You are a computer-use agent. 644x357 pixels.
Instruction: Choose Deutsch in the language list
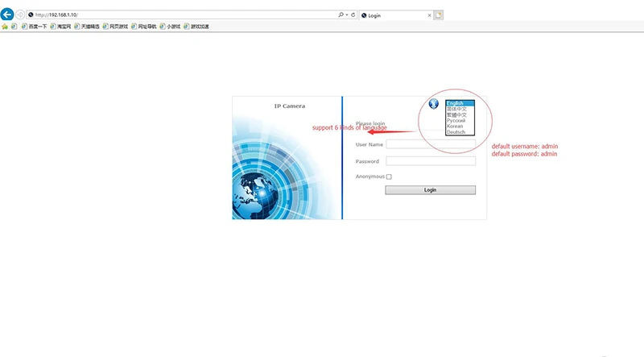460,132
